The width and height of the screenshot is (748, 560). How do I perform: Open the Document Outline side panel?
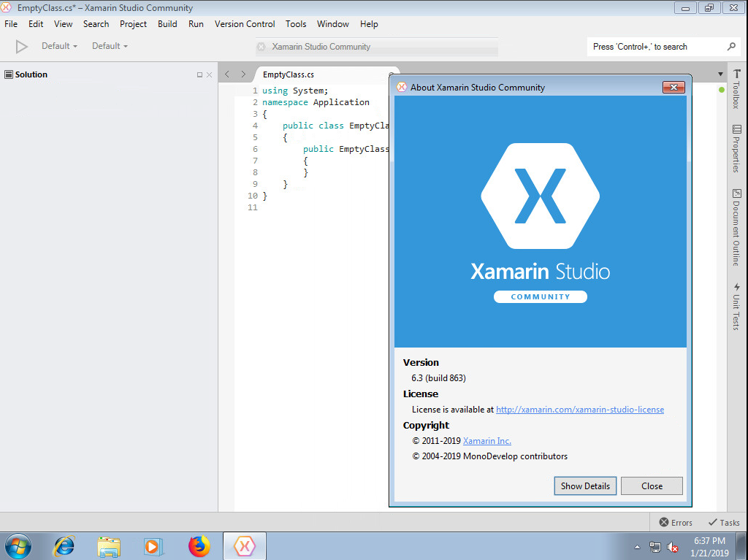click(736, 227)
